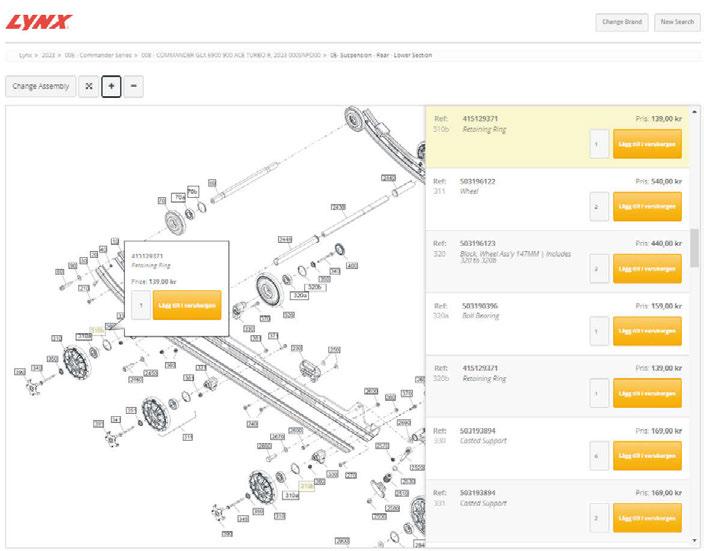Click quantity field for Block Wheel Ass'y
Screen dimensions: 704x551
tap(599, 269)
